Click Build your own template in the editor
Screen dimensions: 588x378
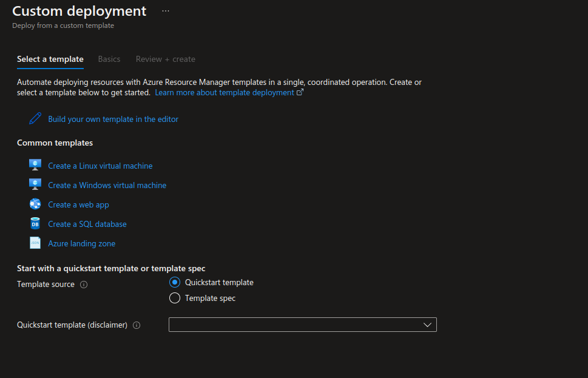113,119
